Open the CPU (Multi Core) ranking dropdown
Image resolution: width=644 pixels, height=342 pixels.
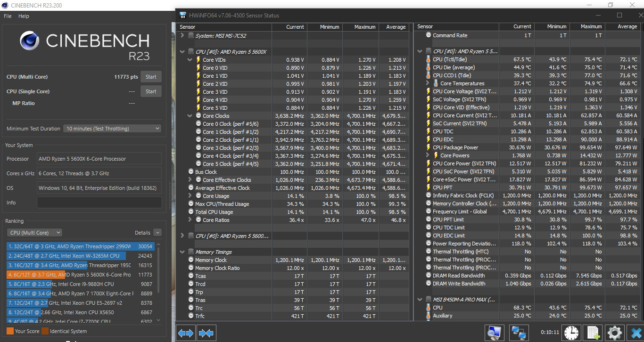click(34, 233)
